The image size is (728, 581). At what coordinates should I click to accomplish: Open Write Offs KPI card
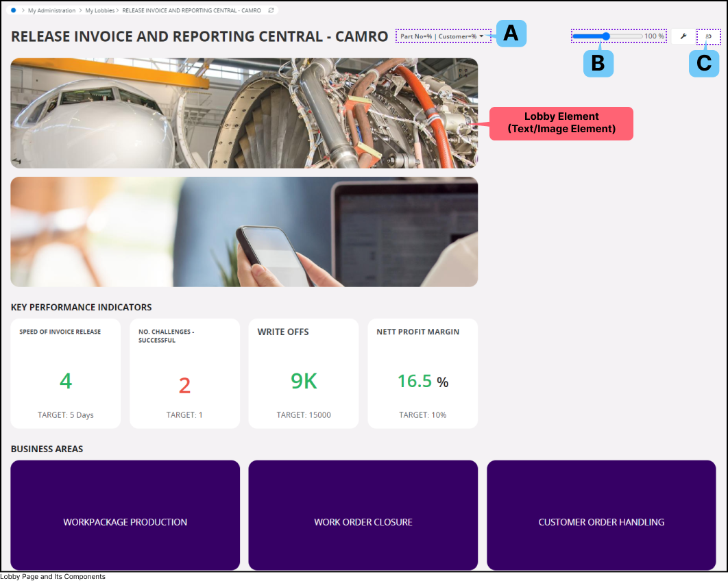click(304, 373)
